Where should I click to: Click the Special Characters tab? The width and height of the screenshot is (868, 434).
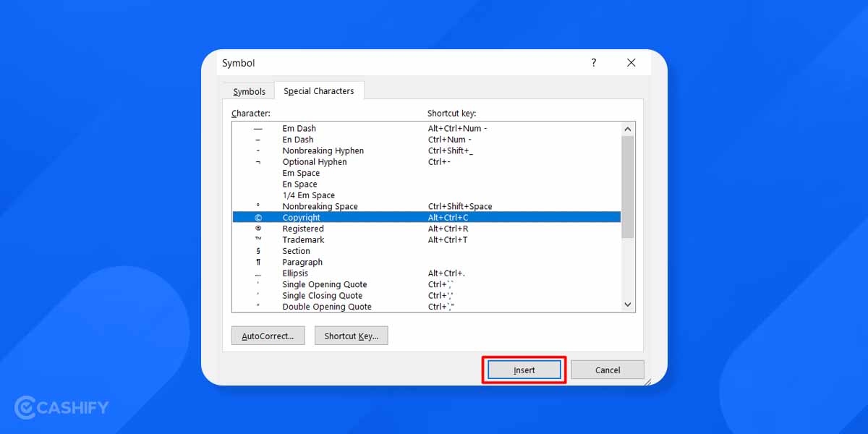pyautogui.click(x=319, y=90)
